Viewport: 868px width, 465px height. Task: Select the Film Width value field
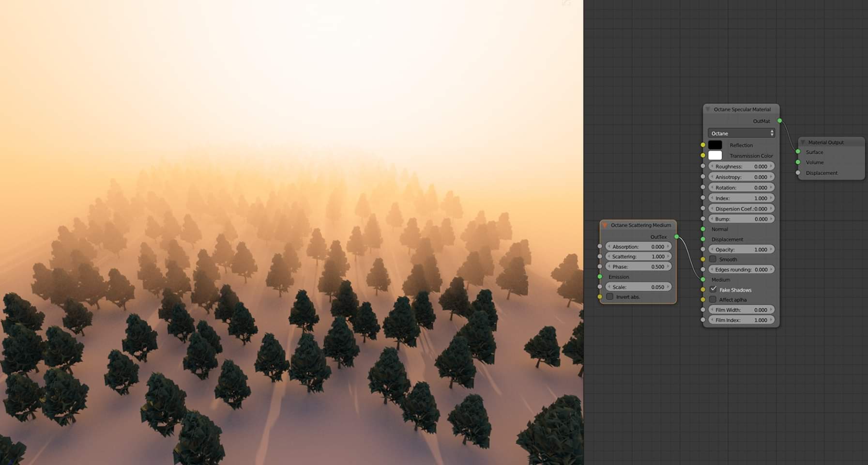[741, 310]
